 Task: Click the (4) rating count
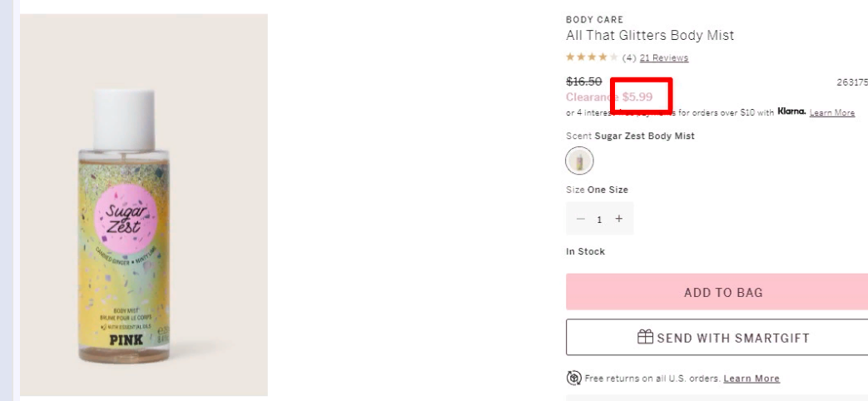[x=629, y=57]
